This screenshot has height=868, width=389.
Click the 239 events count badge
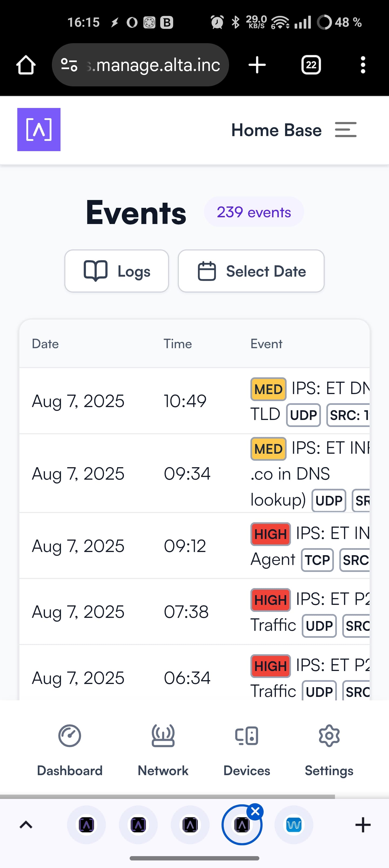coord(254,212)
